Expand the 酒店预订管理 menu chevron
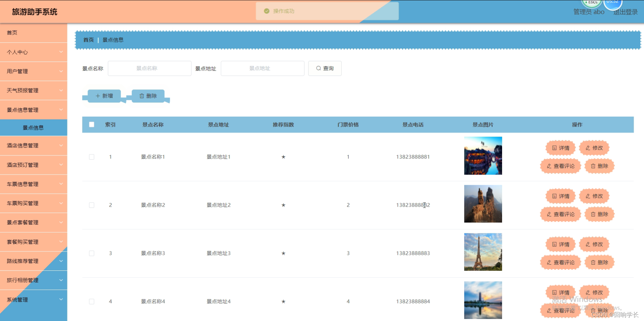 61,165
